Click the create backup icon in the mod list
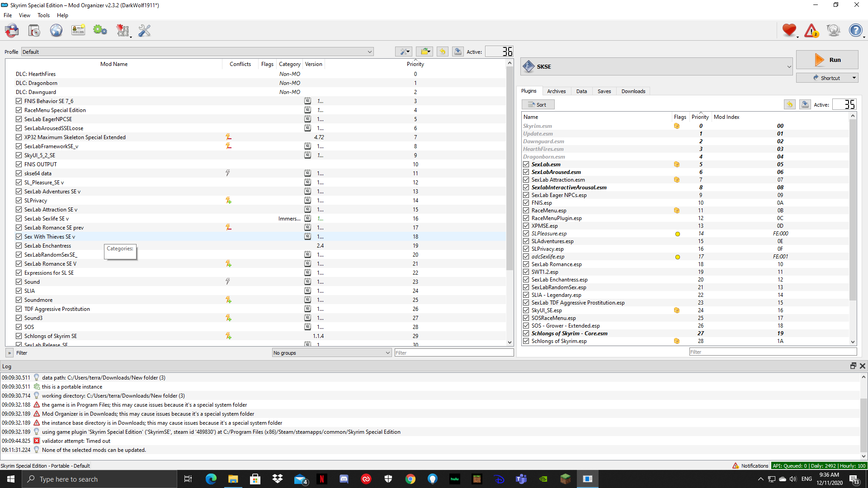868x488 pixels. (458, 52)
